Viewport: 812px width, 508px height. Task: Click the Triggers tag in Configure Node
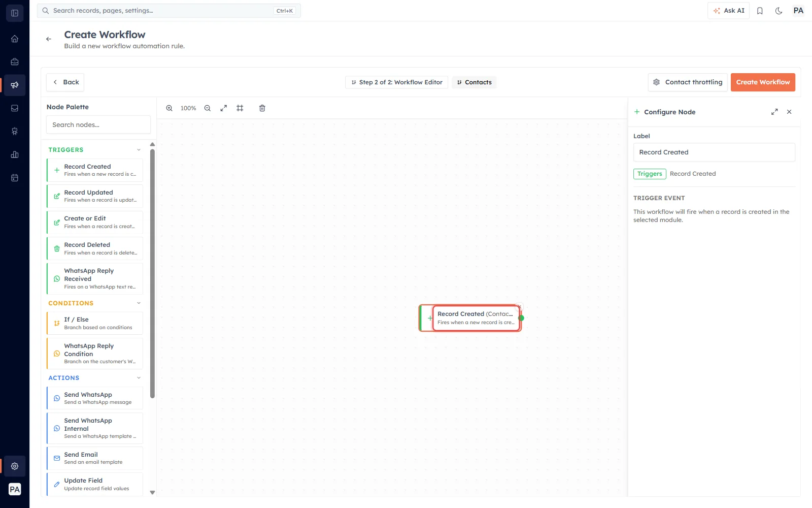coord(650,174)
